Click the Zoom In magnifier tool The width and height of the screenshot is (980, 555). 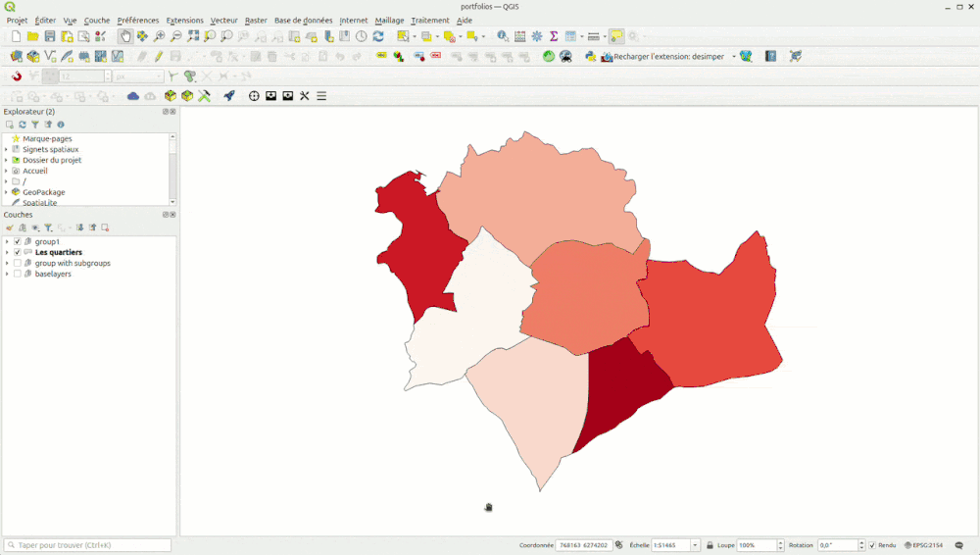[x=160, y=36]
